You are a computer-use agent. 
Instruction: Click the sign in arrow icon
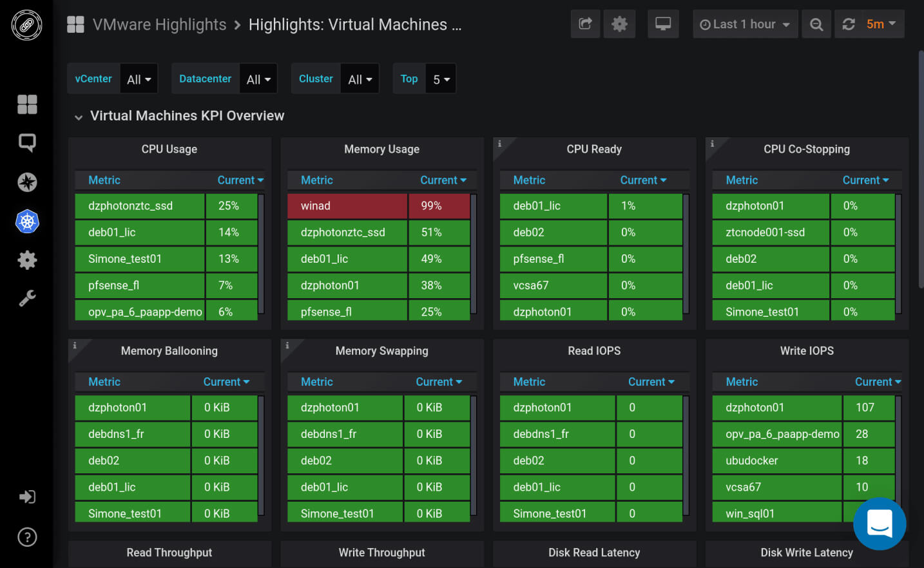(x=27, y=497)
